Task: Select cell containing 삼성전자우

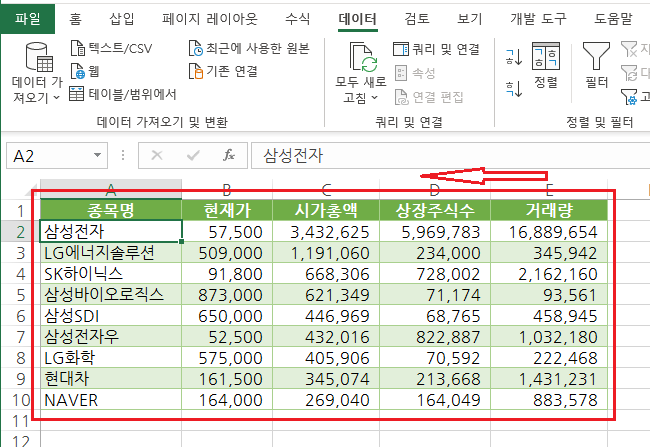Action: [111, 337]
